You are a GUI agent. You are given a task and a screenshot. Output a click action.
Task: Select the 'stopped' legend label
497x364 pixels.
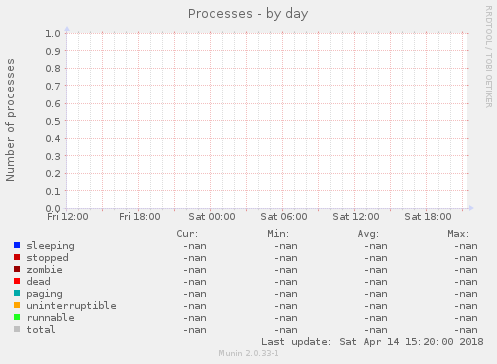[x=47, y=258]
